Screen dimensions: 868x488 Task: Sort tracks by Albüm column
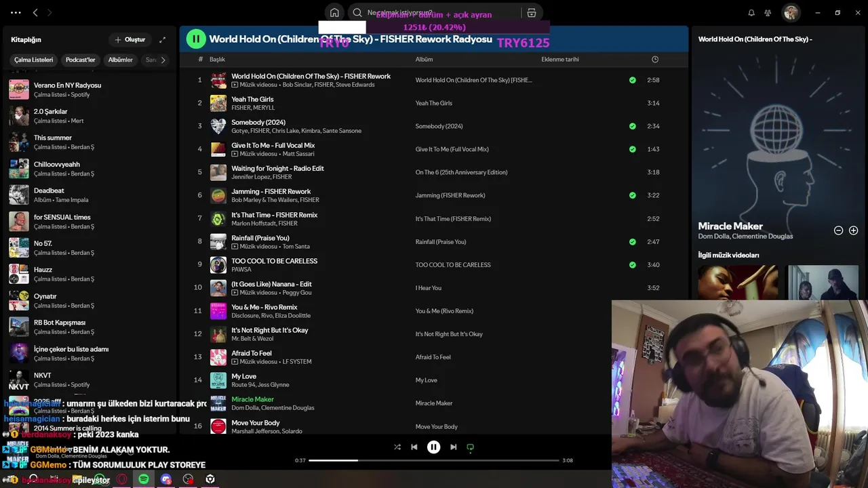[x=424, y=59]
